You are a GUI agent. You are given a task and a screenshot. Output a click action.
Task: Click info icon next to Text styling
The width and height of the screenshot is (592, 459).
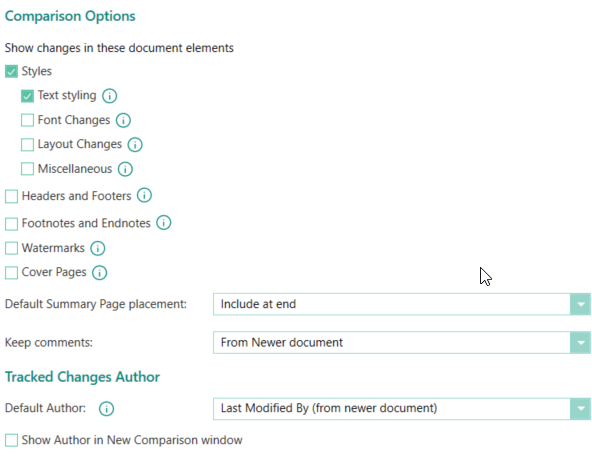tap(109, 96)
